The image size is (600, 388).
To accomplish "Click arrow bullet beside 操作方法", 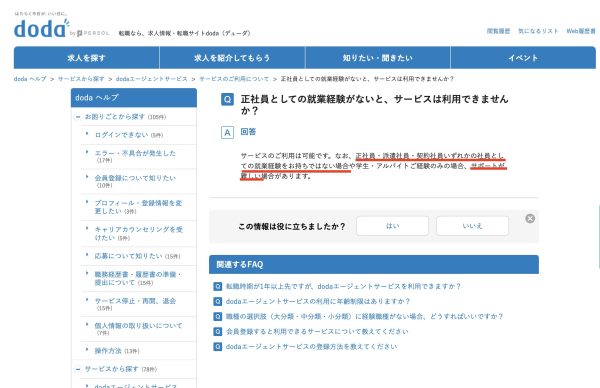I will click(87, 349).
